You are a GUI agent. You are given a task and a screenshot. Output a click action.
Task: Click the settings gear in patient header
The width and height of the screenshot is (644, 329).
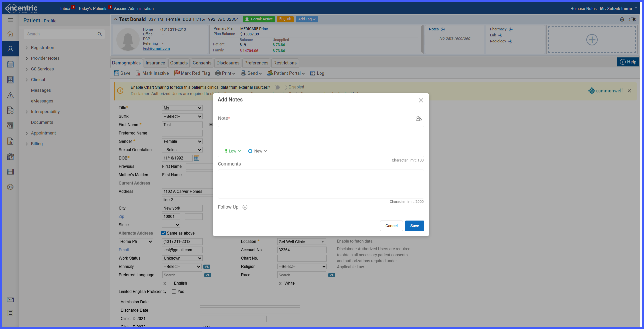click(x=622, y=19)
